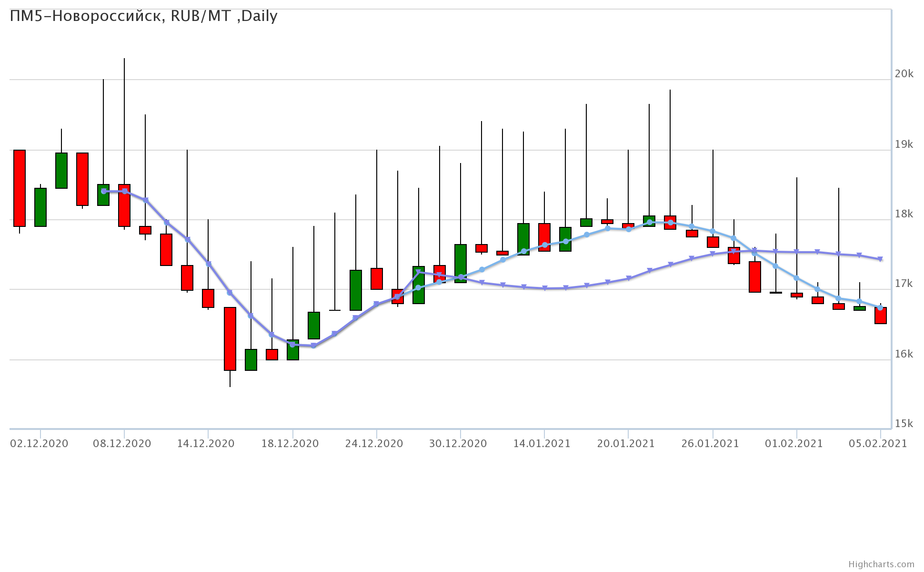924x572 pixels.
Task: Click the large red candle dropping below 16k
Action: pyautogui.click(x=230, y=338)
